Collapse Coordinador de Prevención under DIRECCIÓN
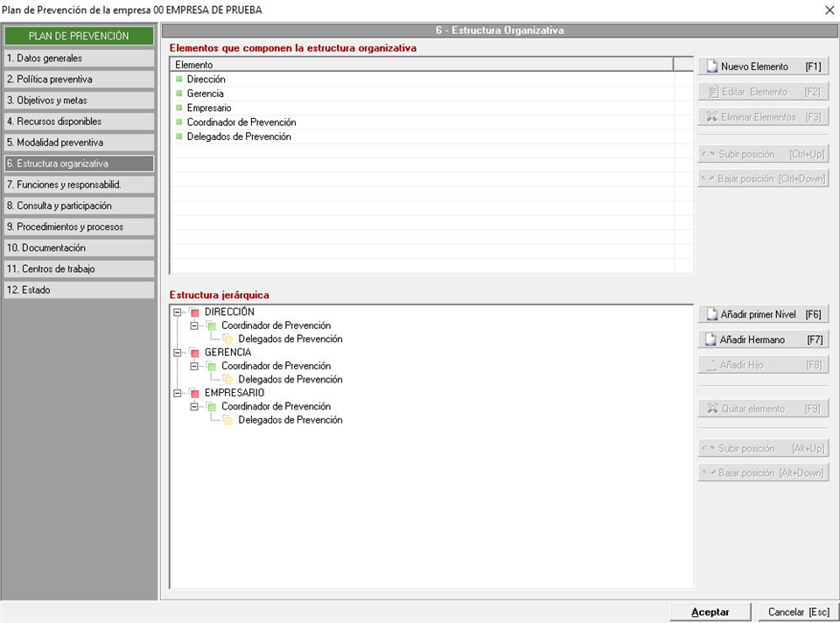The width and height of the screenshot is (840, 623). [x=194, y=325]
